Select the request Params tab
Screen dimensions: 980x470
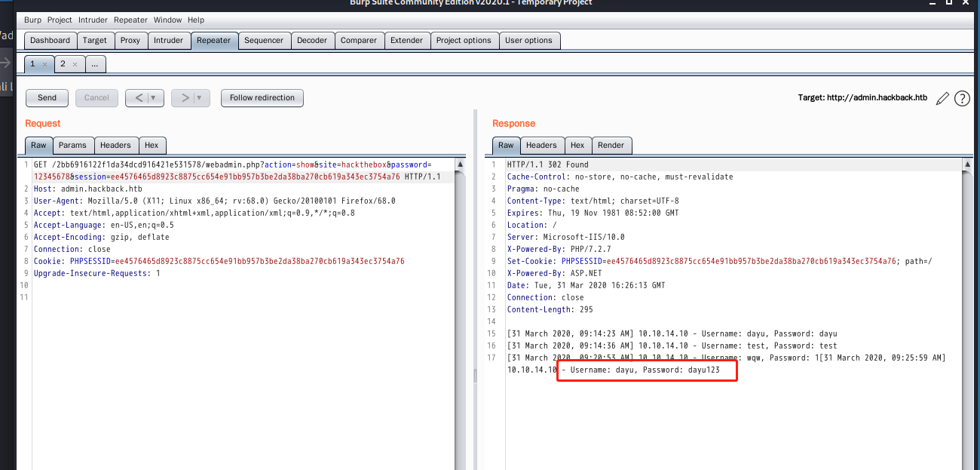(73, 145)
